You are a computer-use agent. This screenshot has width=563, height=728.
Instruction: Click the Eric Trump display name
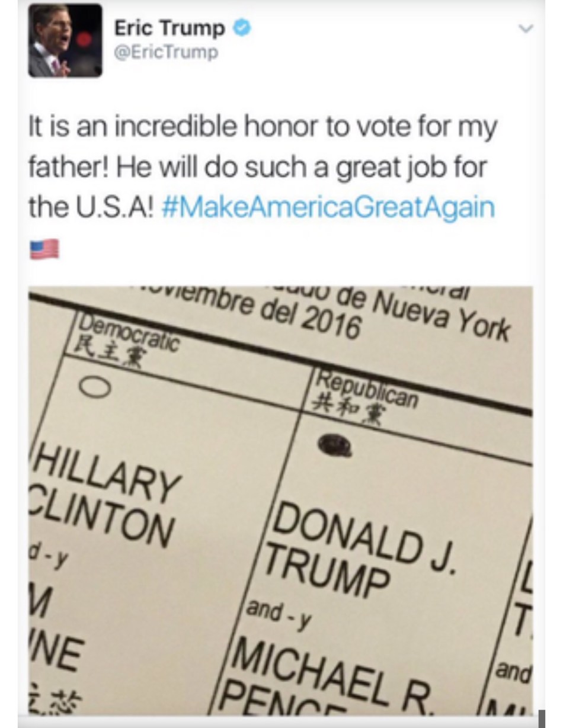pos(170,28)
